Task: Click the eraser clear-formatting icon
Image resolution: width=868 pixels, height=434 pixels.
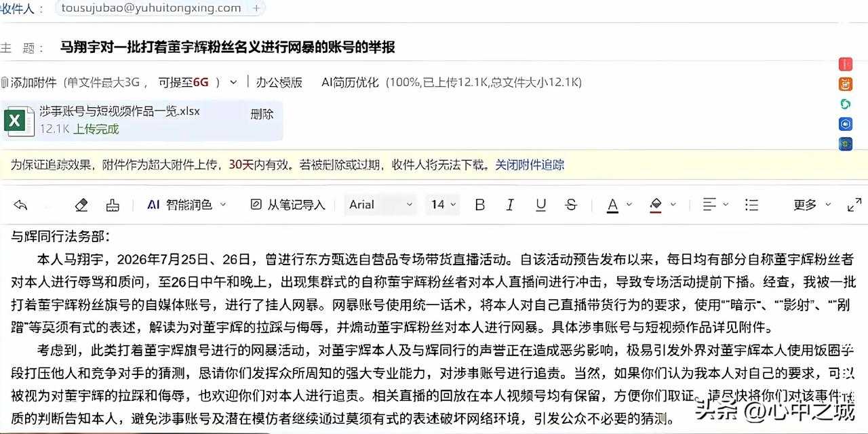Action: click(x=81, y=205)
